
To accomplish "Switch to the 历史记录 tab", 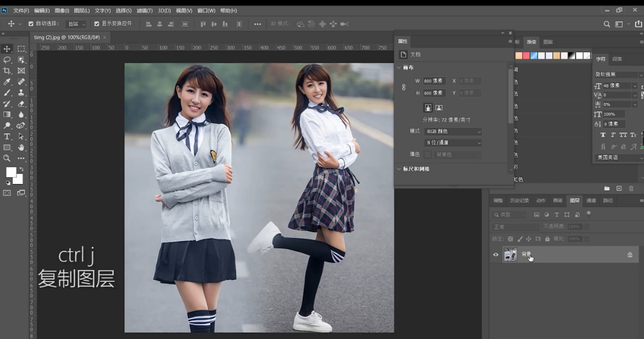I will (x=519, y=201).
